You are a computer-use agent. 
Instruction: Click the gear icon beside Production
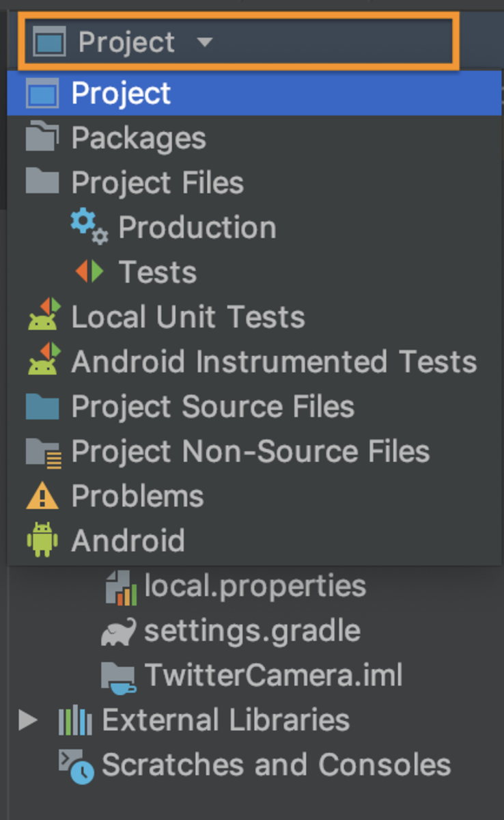click(89, 227)
